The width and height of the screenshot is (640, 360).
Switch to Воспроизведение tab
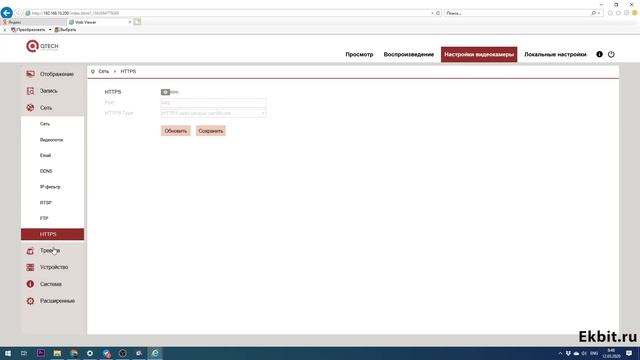pos(409,54)
